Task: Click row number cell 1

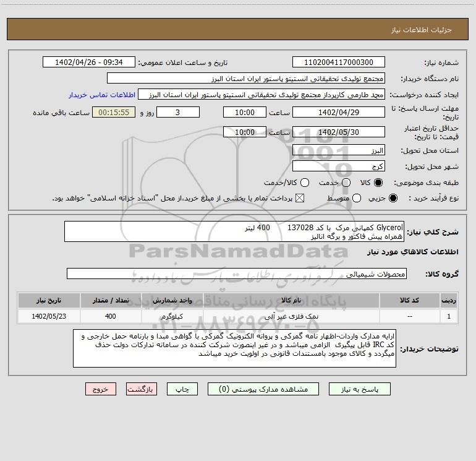Action: [x=449, y=316]
